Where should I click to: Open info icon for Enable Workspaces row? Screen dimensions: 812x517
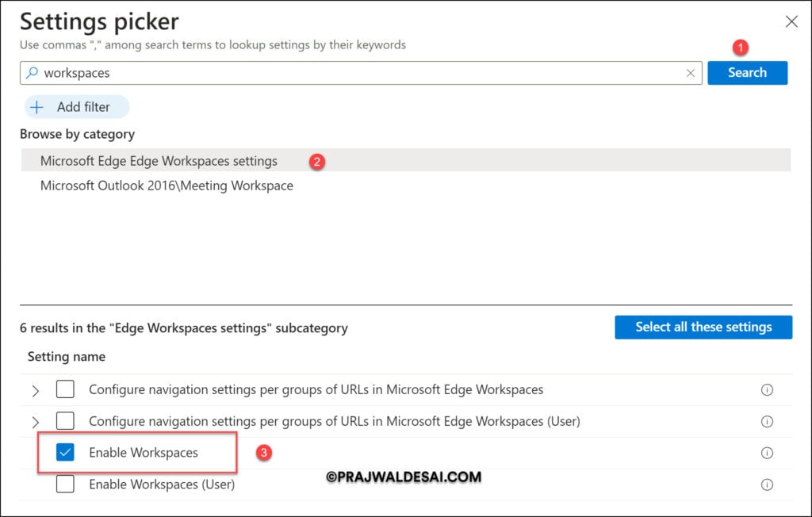click(x=767, y=453)
